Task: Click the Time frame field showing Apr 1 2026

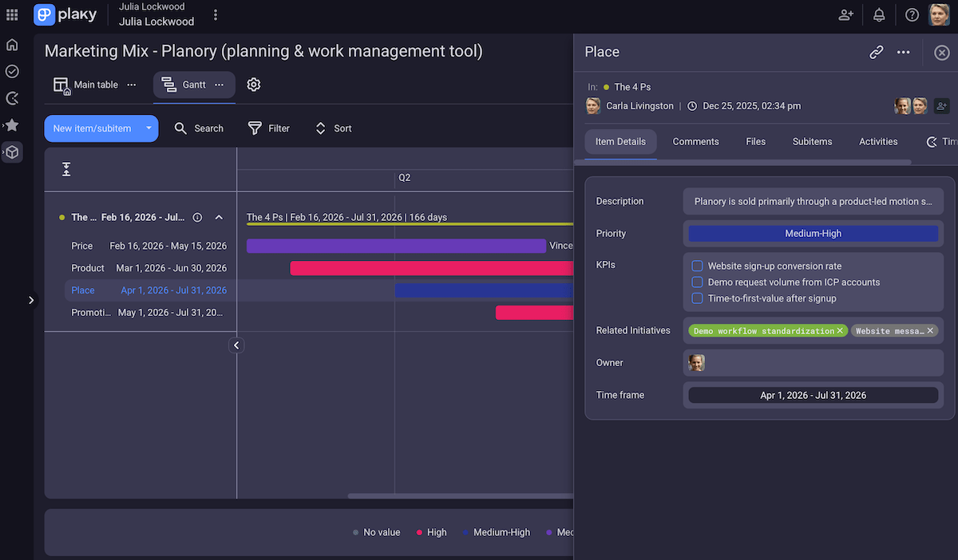Action: click(813, 394)
